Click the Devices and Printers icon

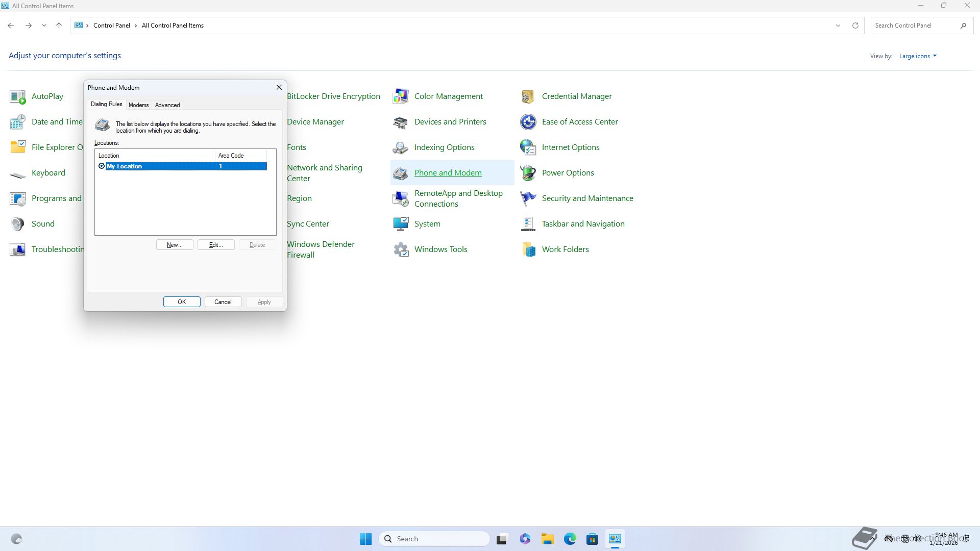(401, 122)
